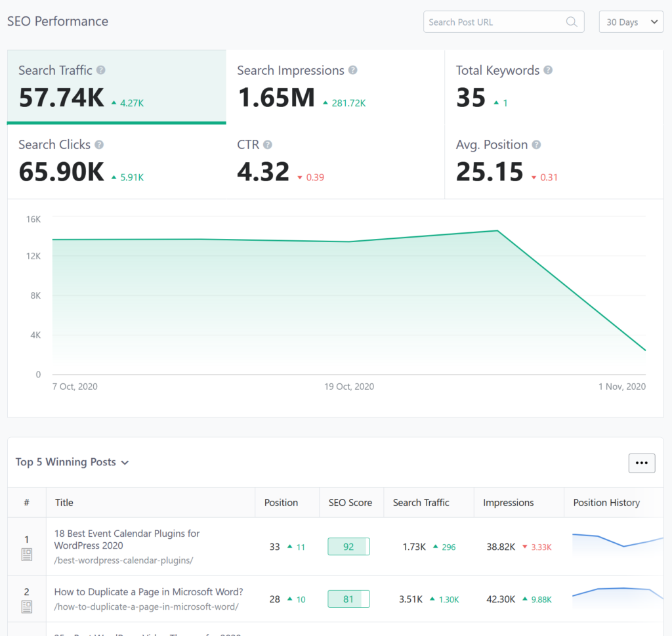Click the post type icon in row 2
The height and width of the screenshot is (636, 672).
tap(26, 607)
